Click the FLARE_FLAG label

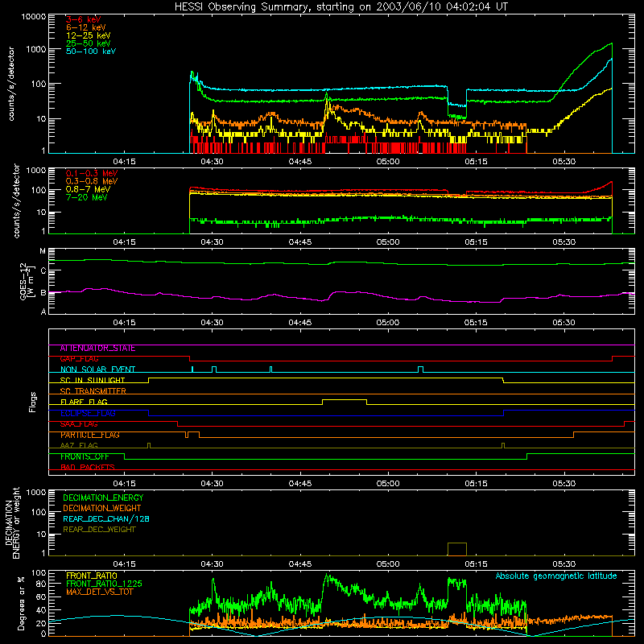point(84,402)
